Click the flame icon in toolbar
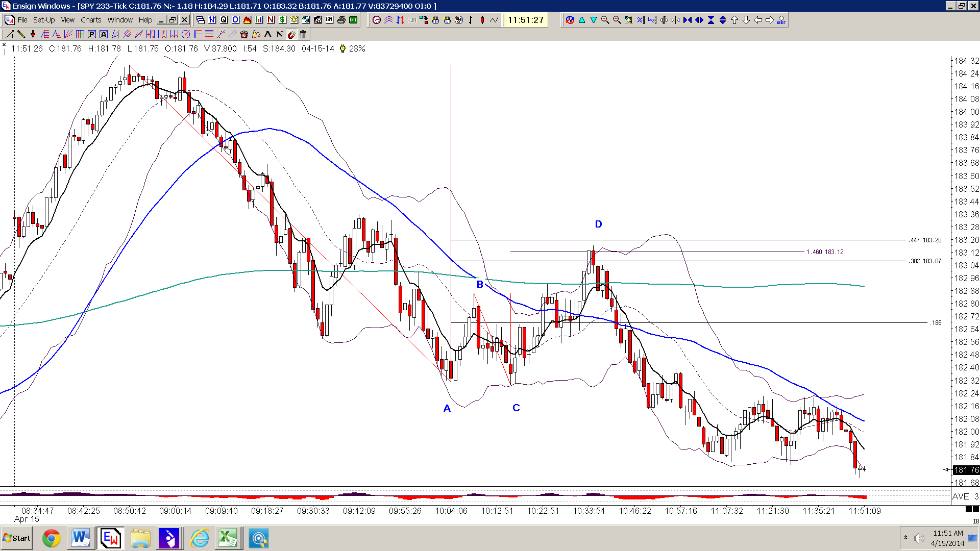Screen dimensions: 980x551 [x=247, y=20]
